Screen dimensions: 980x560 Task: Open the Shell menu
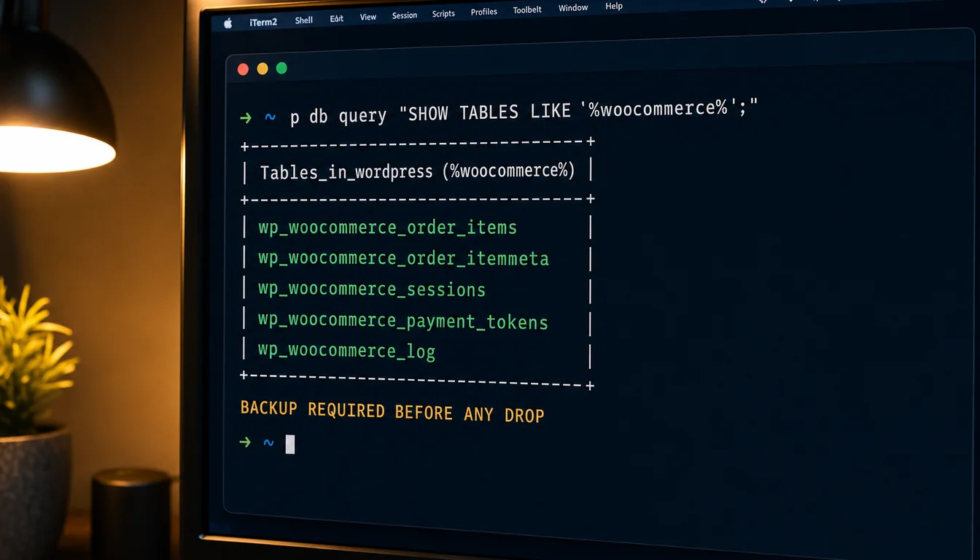click(304, 20)
